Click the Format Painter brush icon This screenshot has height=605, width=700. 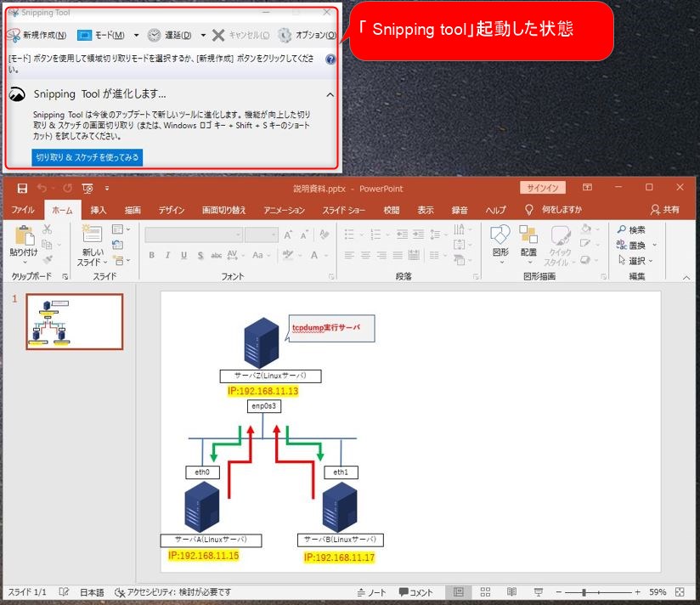pyautogui.click(x=48, y=259)
